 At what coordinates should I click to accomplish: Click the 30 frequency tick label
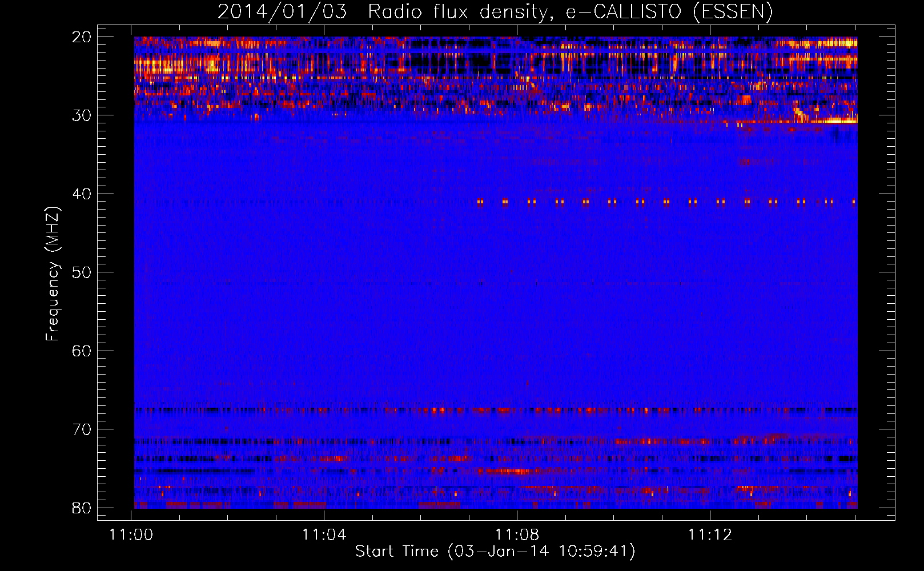point(82,115)
